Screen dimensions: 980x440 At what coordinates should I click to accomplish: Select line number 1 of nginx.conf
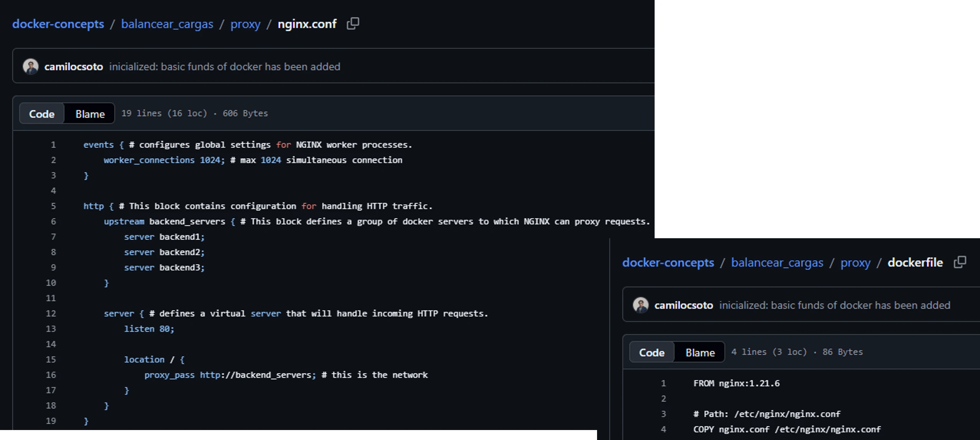tap(53, 145)
